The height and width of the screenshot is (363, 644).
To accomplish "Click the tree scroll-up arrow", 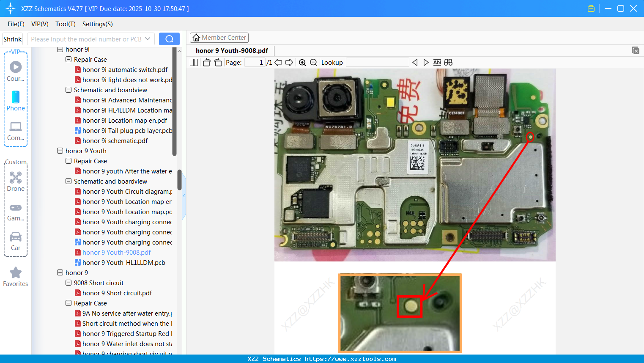I will 179,51.
